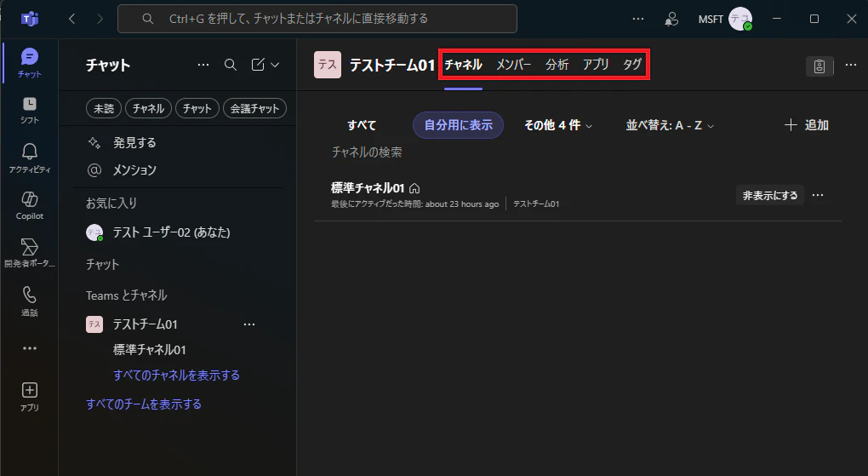Click the テストチーム01 title in header
This screenshot has height=476, width=868.
click(x=392, y=66)
